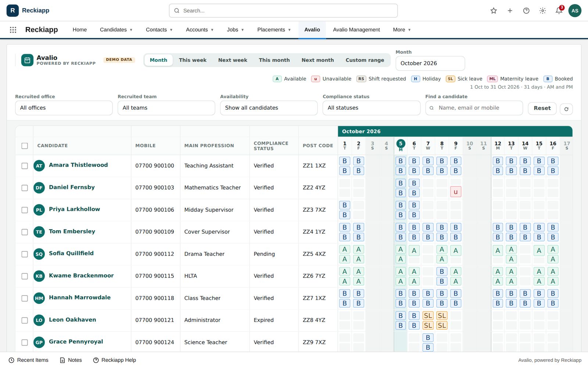The width and height of the screenshot is (588, 368).
Task: Open Reckiapp Help in the footer
Action: pyautogui.click(x=115, y=360)
